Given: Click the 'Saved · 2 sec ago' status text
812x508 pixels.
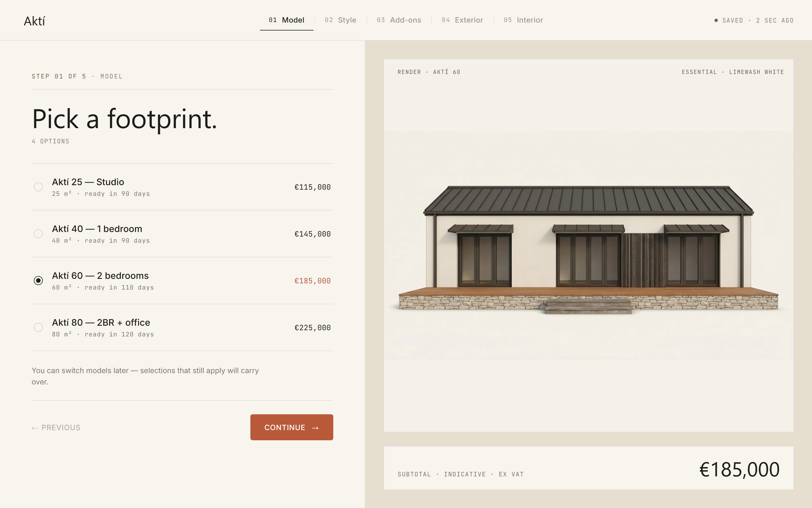Looking at the screenshot, I should tap(758, 21).
